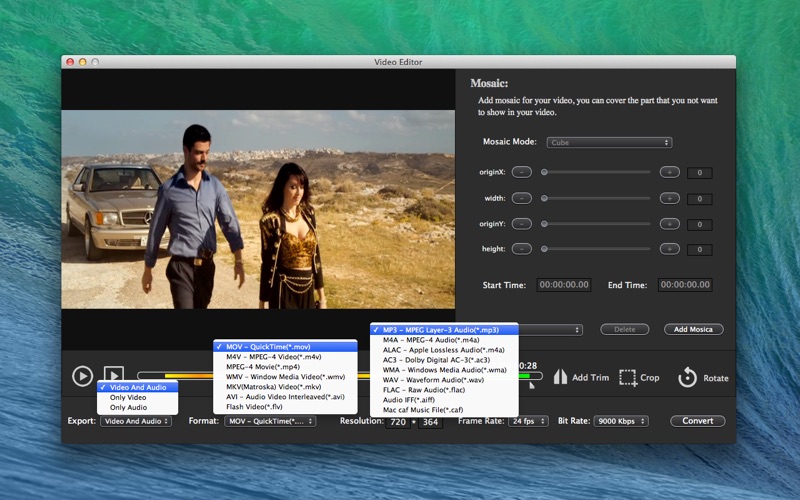Screen dimensions: 800x500
Task: Select AC3 - Dolby Digital format
Action: [444, 360]
